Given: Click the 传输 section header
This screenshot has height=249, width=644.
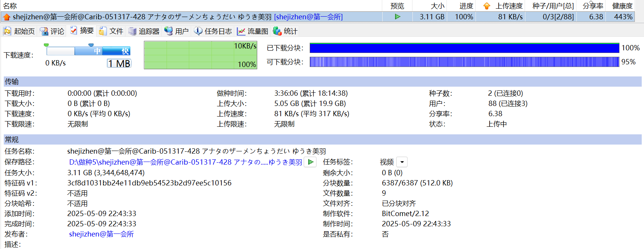Looking at the screenshot, I should pyautogui.click(x=323, y=81).
